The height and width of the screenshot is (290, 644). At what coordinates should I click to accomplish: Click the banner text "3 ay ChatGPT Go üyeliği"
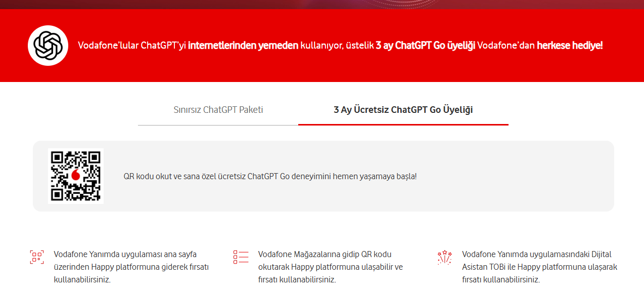tap(426, 46)
